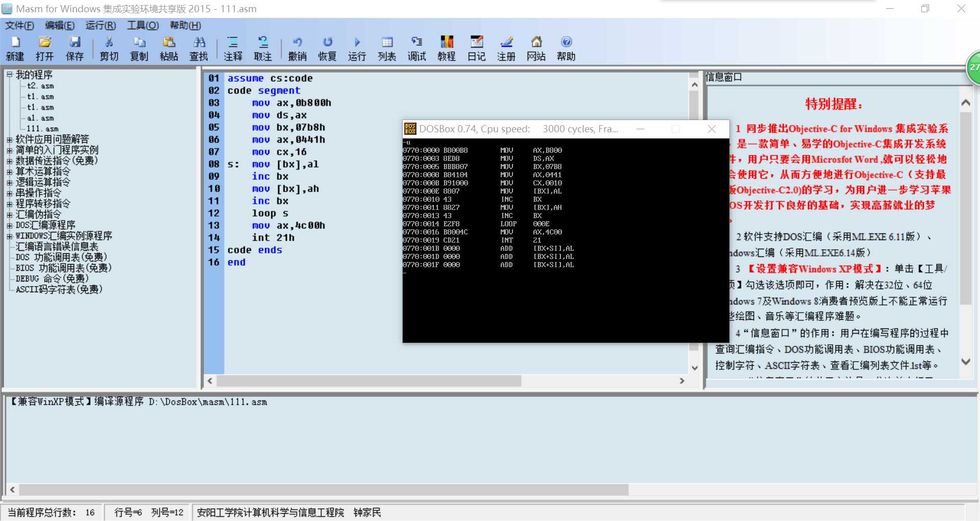The width and height of the screenshot is (980, 521).
Task: Click the editor scroll-right arrow
Action: point(682,381)
